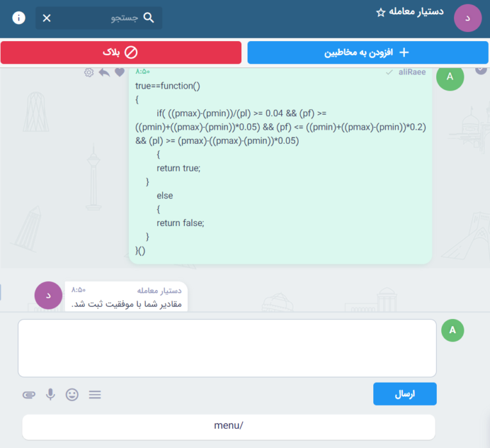This screenshot has width=490, height=448.
Task: Click the return true; line in the code message
Action: pos(178,168)
